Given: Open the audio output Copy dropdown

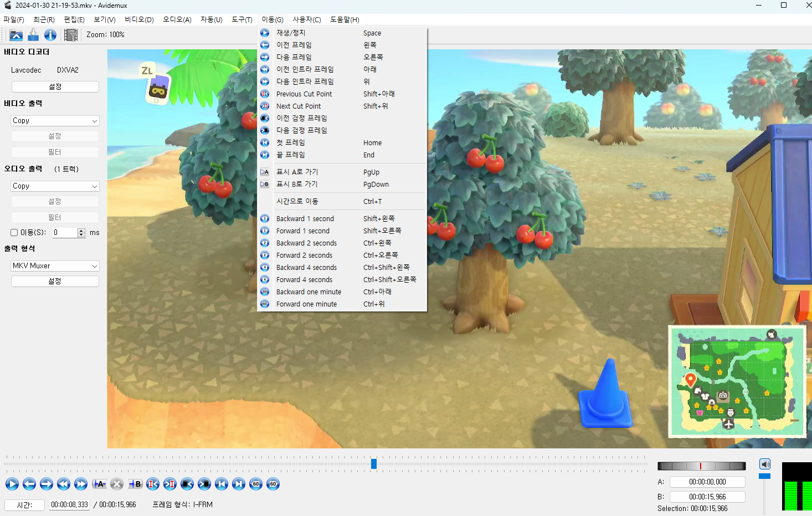Looking at the screenshot, I should 55,186.
